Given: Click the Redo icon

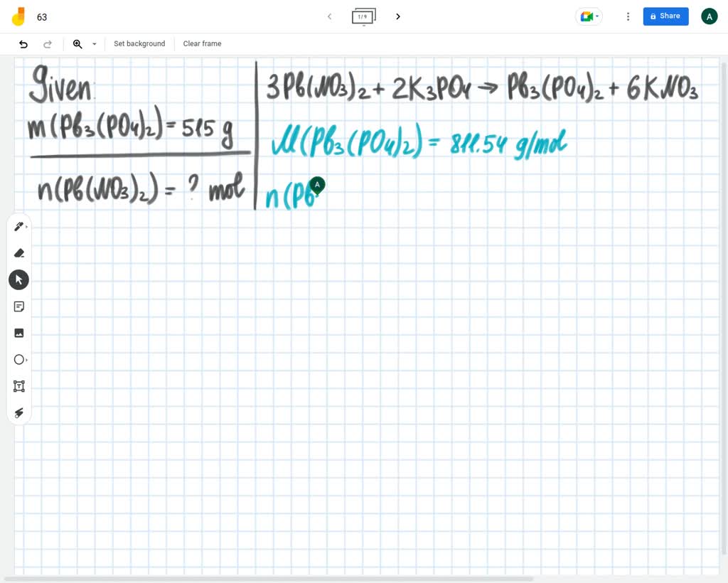Looking at the screenshot, I should (48, 43).
